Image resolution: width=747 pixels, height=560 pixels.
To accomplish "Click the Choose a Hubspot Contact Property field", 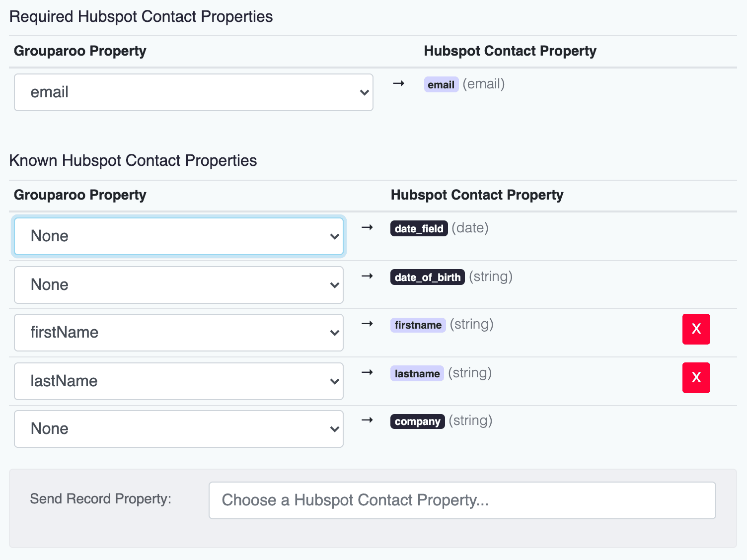I will point(462,500).
